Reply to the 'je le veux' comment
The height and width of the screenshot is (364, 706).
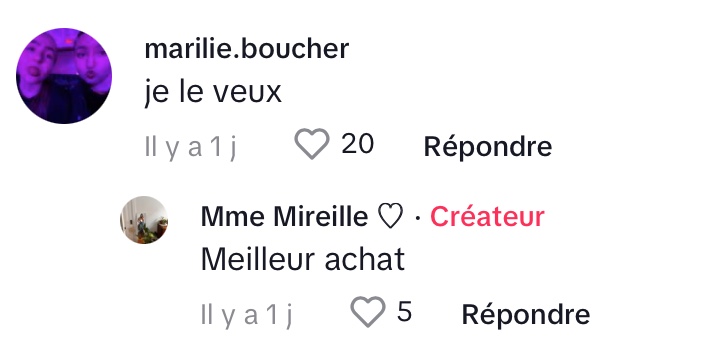coord(488,146)
